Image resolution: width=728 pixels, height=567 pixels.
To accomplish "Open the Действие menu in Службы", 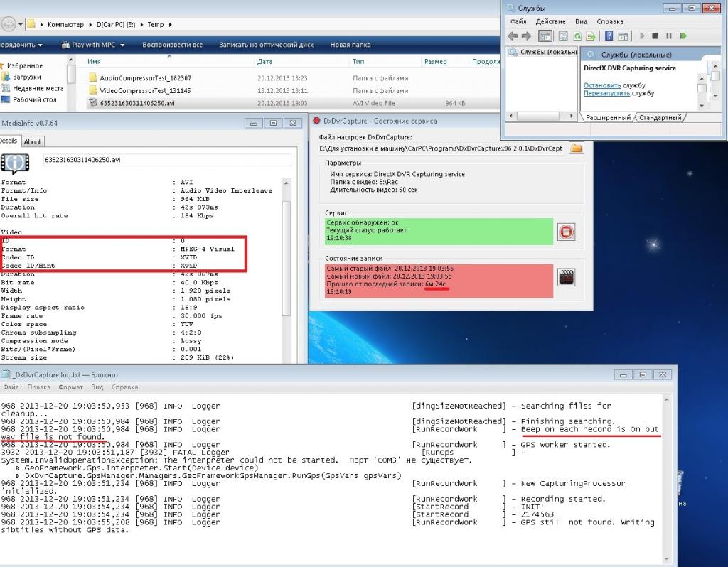I will pos(550,21).
